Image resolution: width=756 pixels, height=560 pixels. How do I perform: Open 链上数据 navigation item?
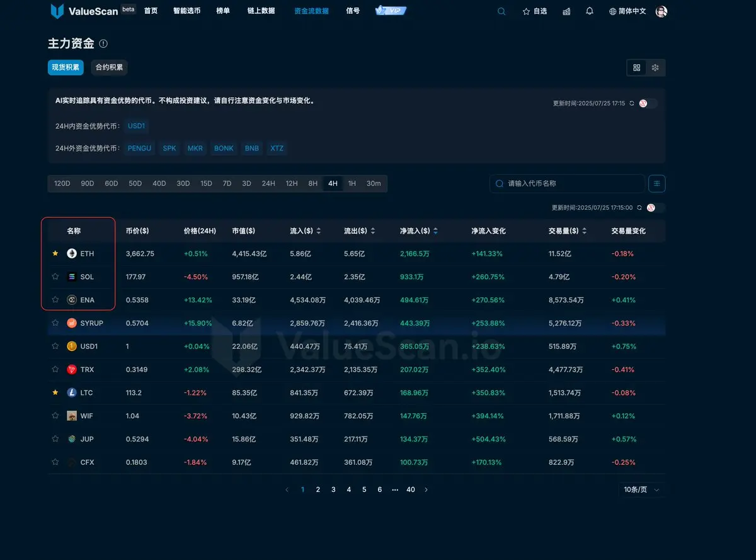(261, 11)
